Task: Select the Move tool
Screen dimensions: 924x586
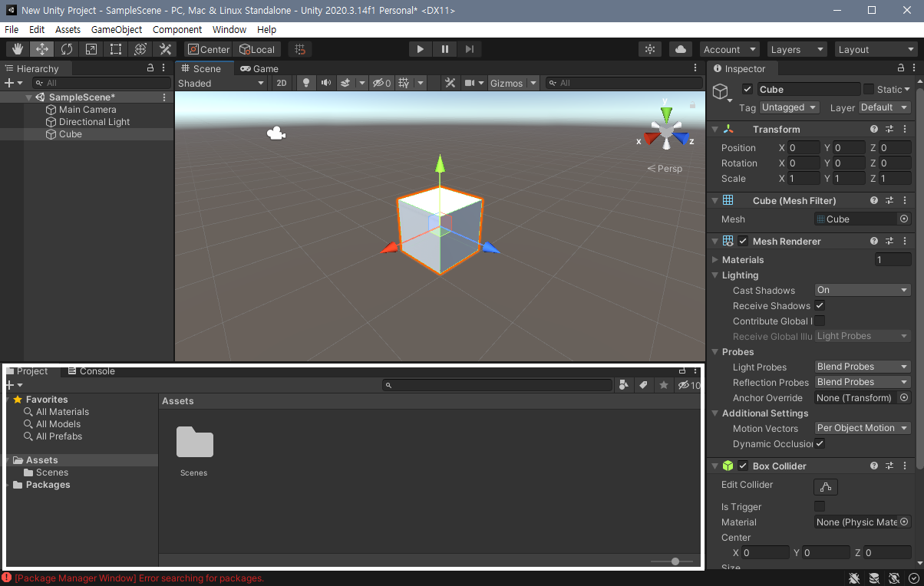Action: pyautogui.click(x=41, y=49)
